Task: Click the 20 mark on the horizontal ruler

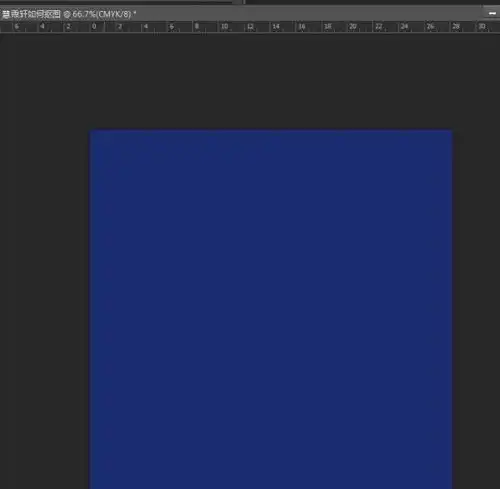Action: click(353, 26)
